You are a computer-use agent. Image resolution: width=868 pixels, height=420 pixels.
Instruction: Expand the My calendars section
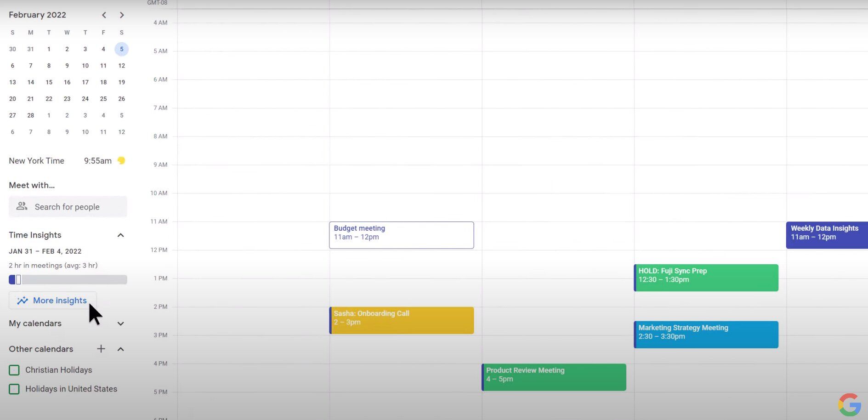120,324
